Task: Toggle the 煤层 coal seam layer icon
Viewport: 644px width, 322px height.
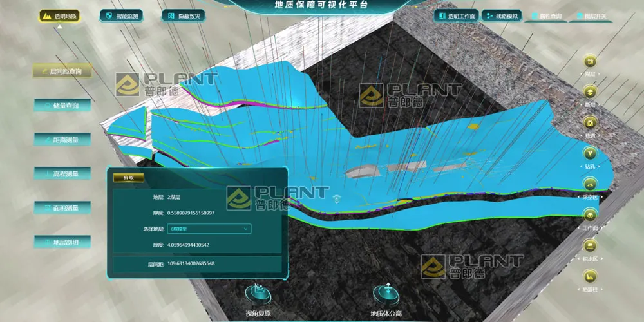Action: coord(589,61)
